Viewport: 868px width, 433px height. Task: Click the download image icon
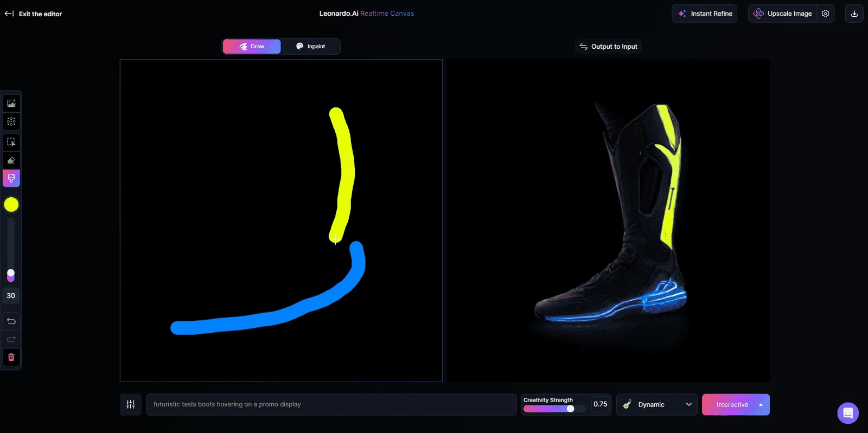coord(854,14)
